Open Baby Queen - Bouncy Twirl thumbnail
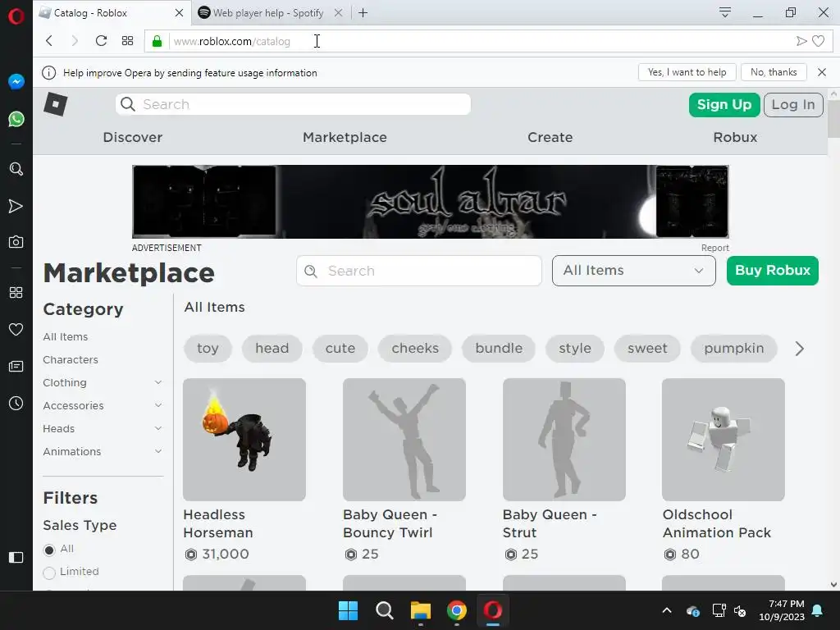Screen dimensions: 840x630 (x=404, y=440)
